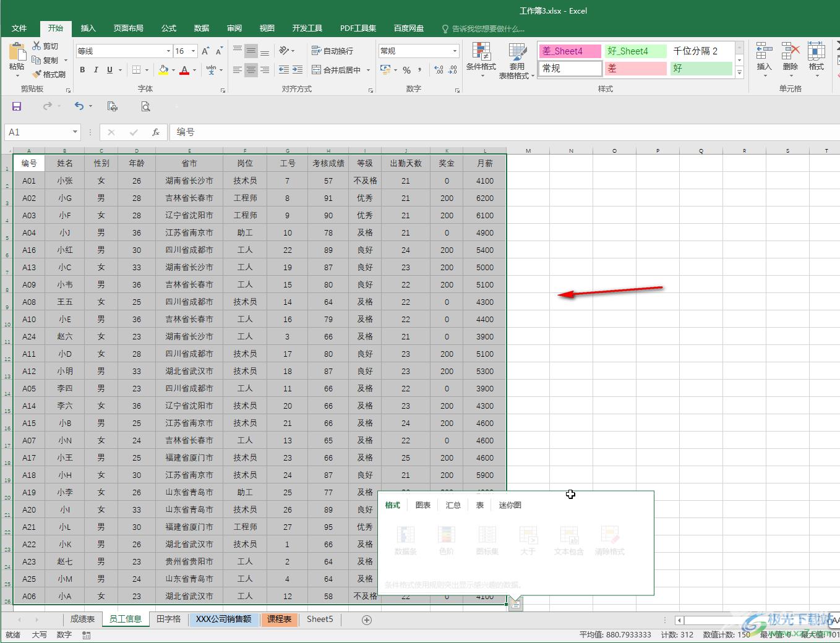Screen dimensions: 840x643
Task: Click the Quick Analysis button below the table
Action: pyautogui.click(x=516, y=604)
